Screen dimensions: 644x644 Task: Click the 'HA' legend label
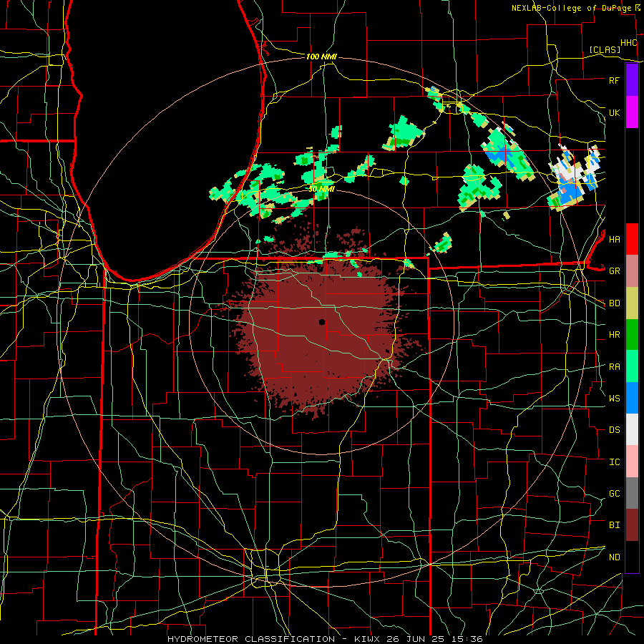pos(615,239)
